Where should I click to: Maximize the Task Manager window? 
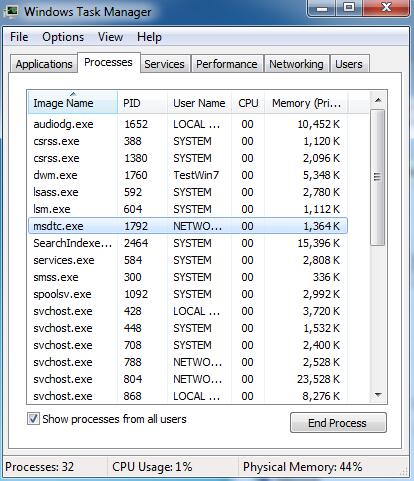[x=349, y=7]
